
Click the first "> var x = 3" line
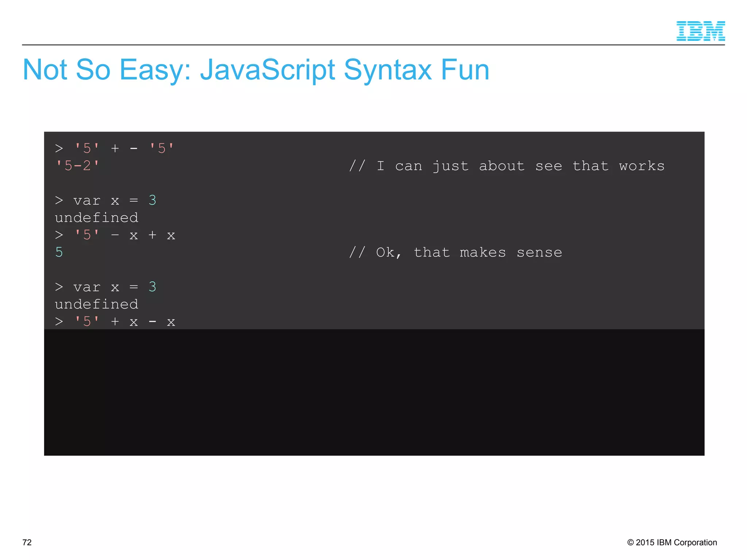pyautogui.click(x=105, y=200)
